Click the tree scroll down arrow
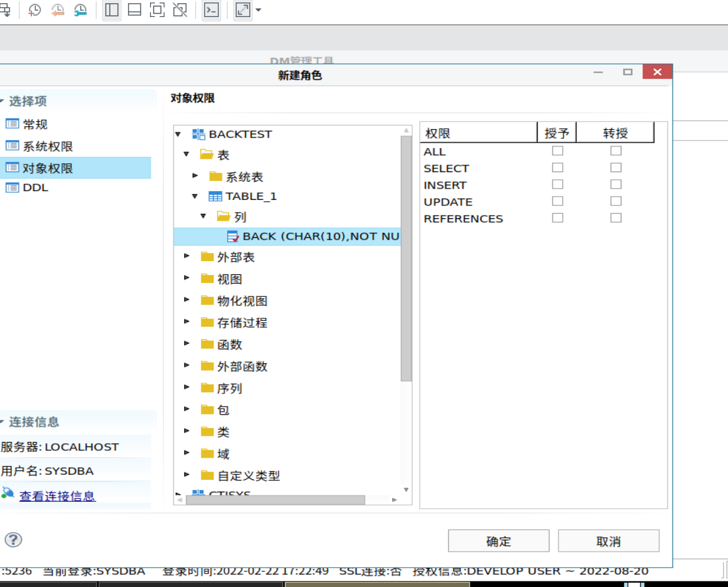The width and height of the screenshot is (728, 587). click(407, 490)
